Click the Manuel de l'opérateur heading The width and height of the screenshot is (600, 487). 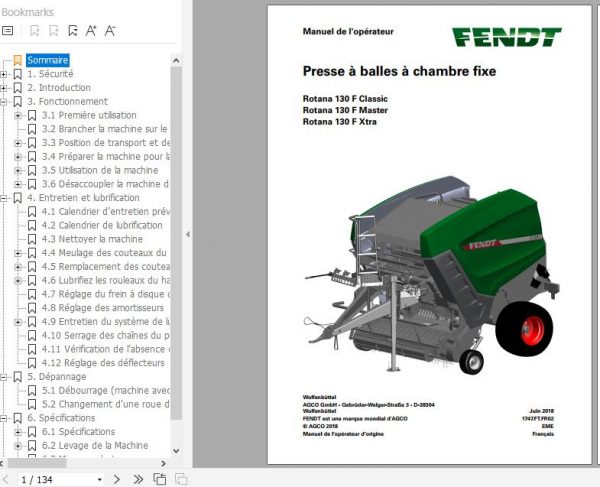point(348,31)
